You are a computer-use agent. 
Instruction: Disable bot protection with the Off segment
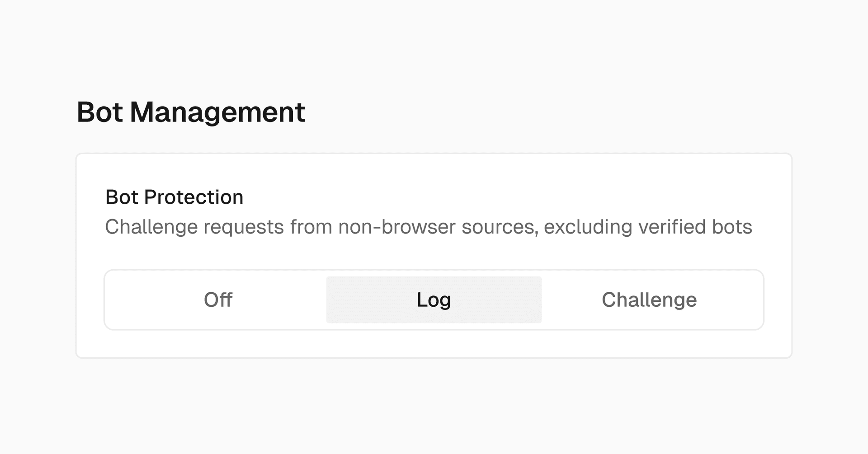click(x=218, y=300)
